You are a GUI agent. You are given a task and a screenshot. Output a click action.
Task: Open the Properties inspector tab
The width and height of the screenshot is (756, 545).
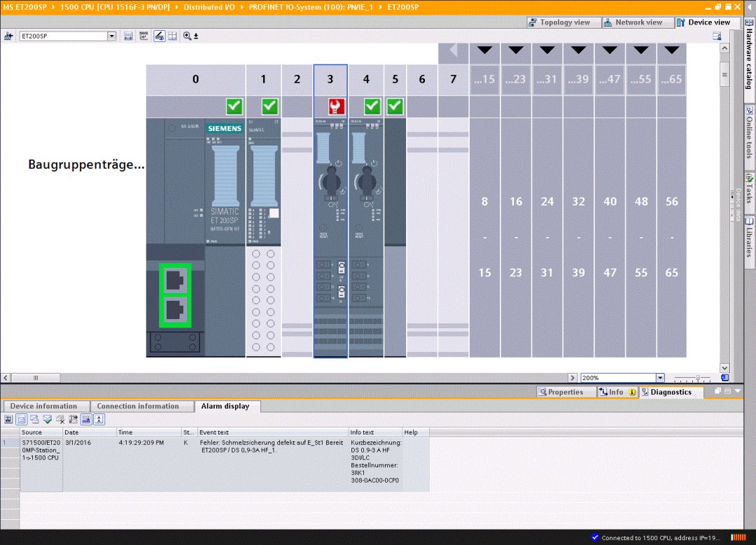point(561,392)
